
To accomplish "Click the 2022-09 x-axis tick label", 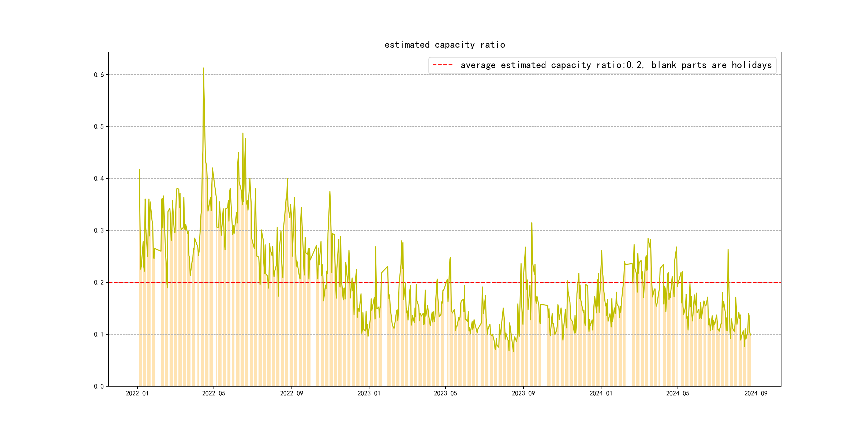I will tap(291, 393).
